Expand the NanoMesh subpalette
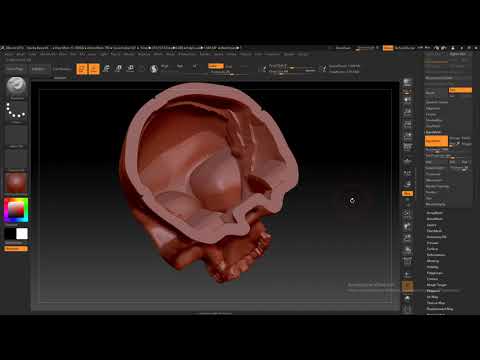This screenshot has height=360, width=480. (x=435, y=219)
